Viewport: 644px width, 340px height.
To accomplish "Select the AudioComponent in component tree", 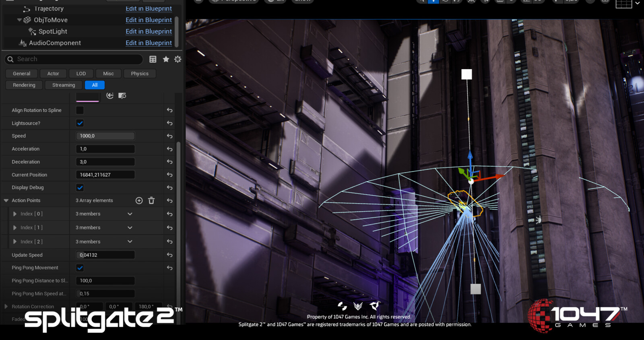I will (55, 43).
